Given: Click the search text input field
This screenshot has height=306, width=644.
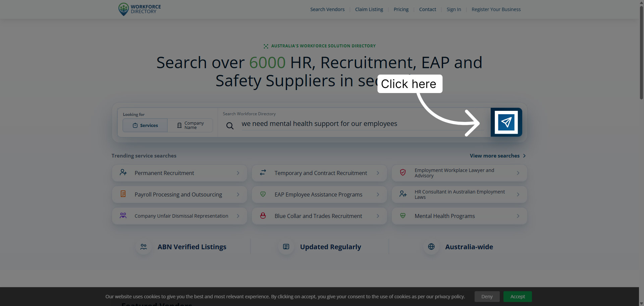Looking at the screenshot, I should (362, 124).
